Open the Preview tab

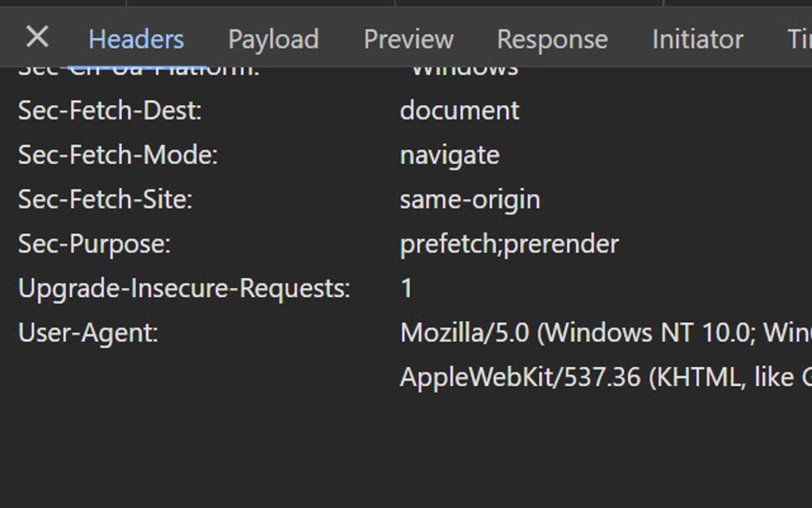pyautogui.click(x=408, y=39)
